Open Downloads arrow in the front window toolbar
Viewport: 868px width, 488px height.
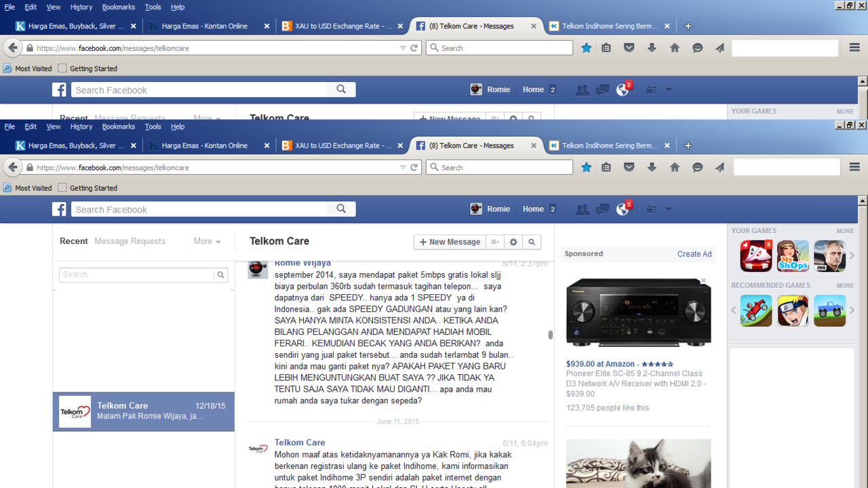pyautogui.click(x=652, y=167)
